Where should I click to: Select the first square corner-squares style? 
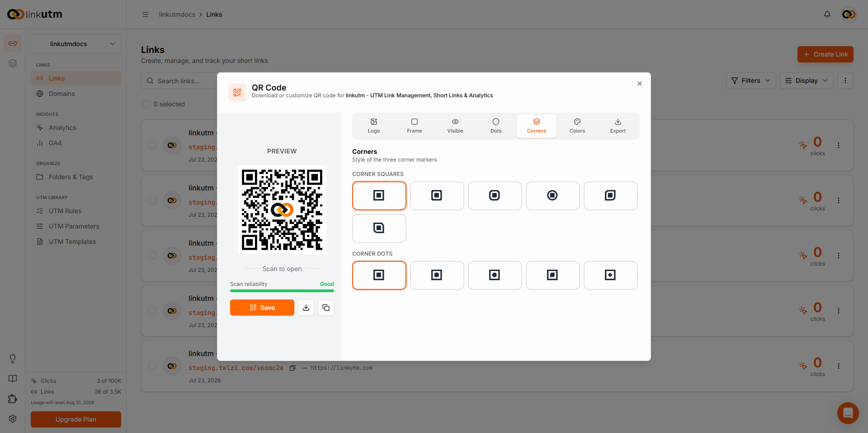tap(379, 195)
